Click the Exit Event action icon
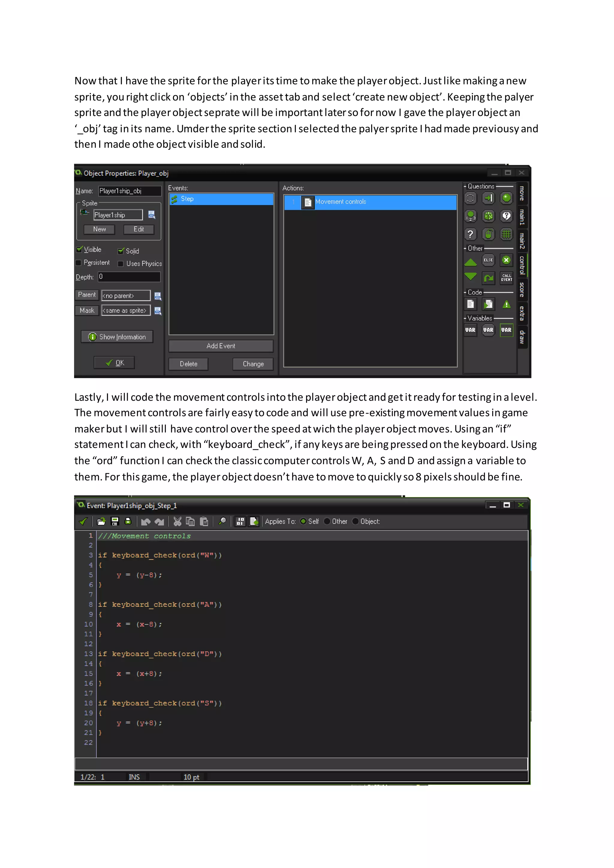 506,260
